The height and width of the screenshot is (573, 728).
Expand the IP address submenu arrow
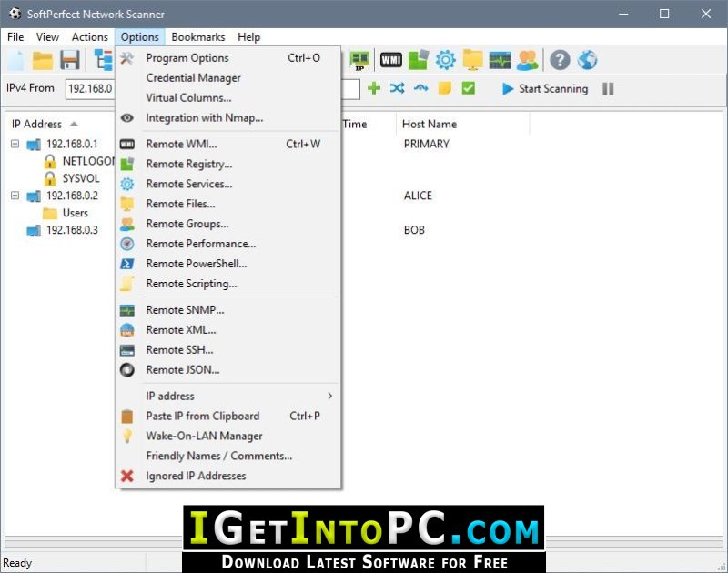(329, 396)
